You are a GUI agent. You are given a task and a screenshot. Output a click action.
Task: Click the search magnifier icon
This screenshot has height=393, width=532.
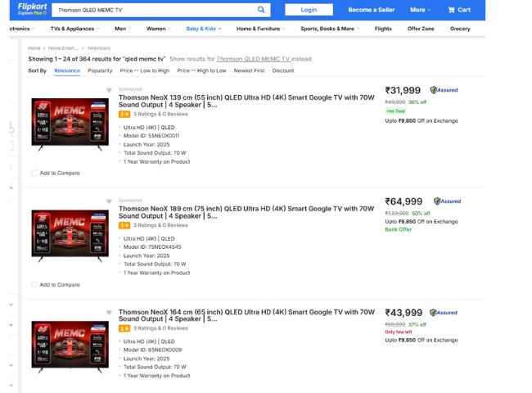pos(261,10)
